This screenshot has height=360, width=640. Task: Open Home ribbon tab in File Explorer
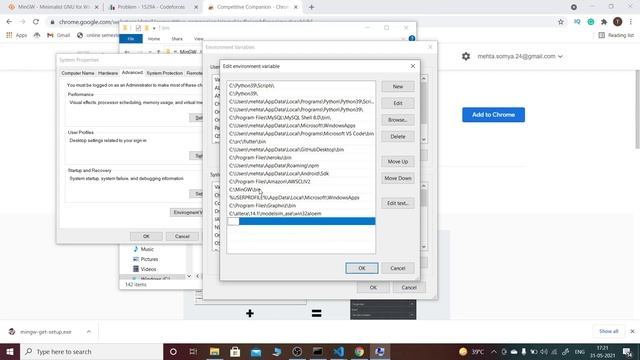154,39
